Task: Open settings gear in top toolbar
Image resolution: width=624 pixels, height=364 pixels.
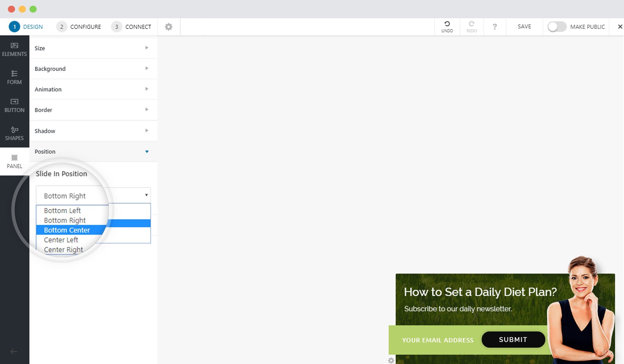Action: [x=168, y=27]
